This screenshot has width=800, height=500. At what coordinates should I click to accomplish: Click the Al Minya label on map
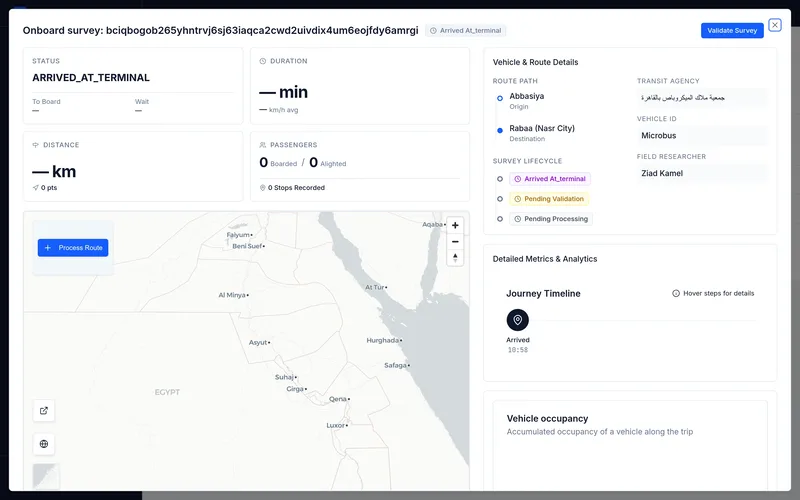[232, 295]
